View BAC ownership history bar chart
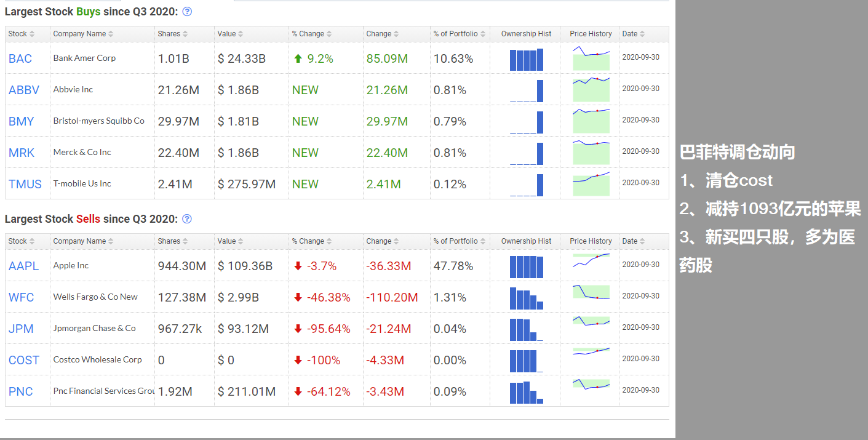The width and height of the screenshot is (868, 440). pyautogui.click(x=527, y=60)
